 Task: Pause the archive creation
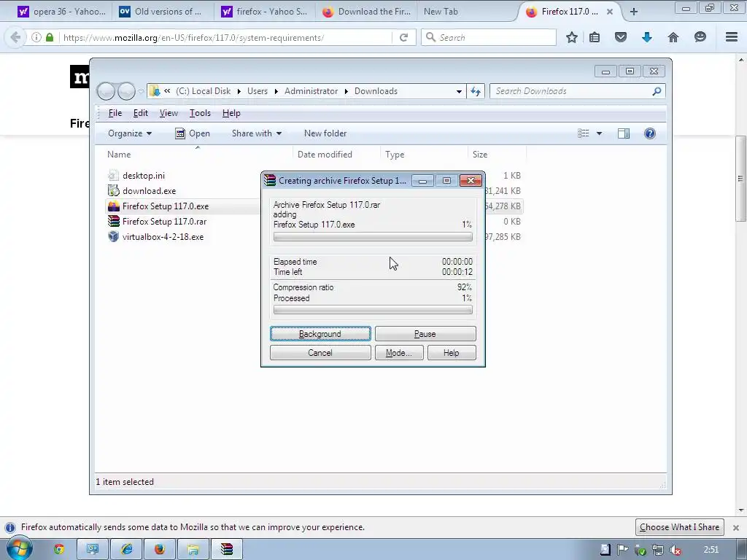tap(425, 334)
